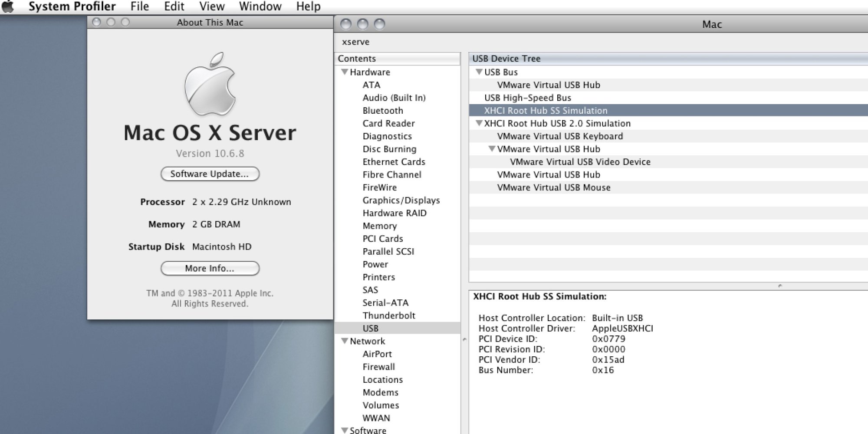Select Thunderbolt in the Contents list
868x434 pixels.
[389, 316]
